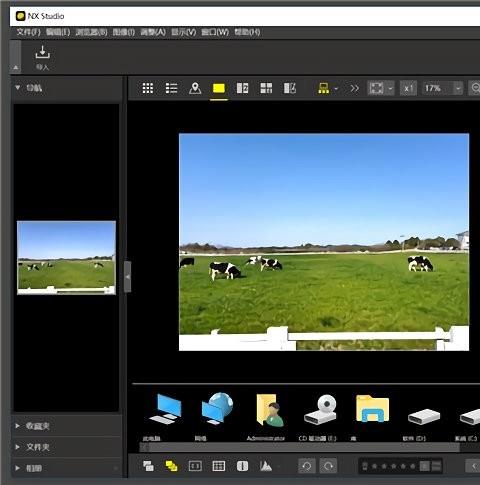The image size is (480, 485).
Task: Open the fit-to-screen dropdown arrow
Action: (390, 89)
